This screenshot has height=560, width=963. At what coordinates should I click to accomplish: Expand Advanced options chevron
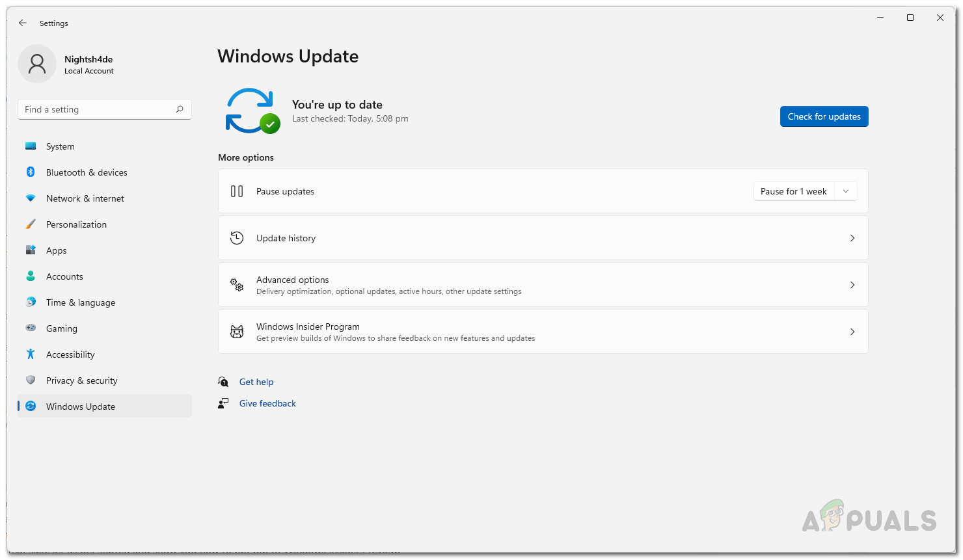pyautogui.click(x=852, y=285)
